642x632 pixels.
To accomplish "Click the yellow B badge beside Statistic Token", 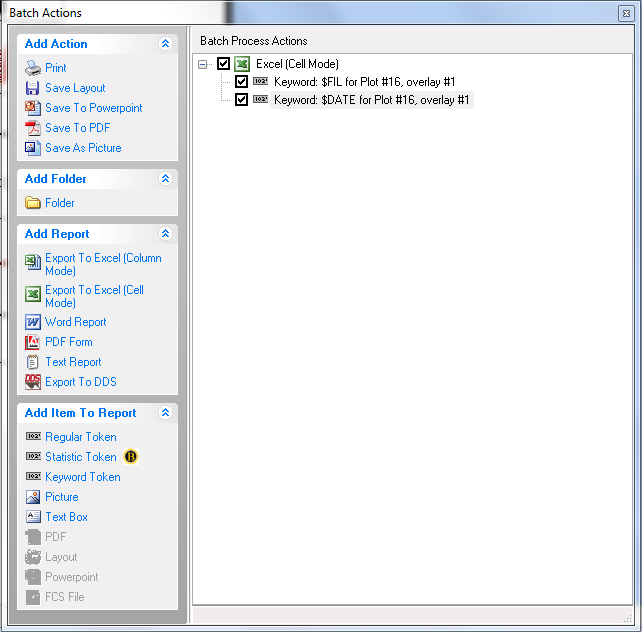I will [131, 456].
